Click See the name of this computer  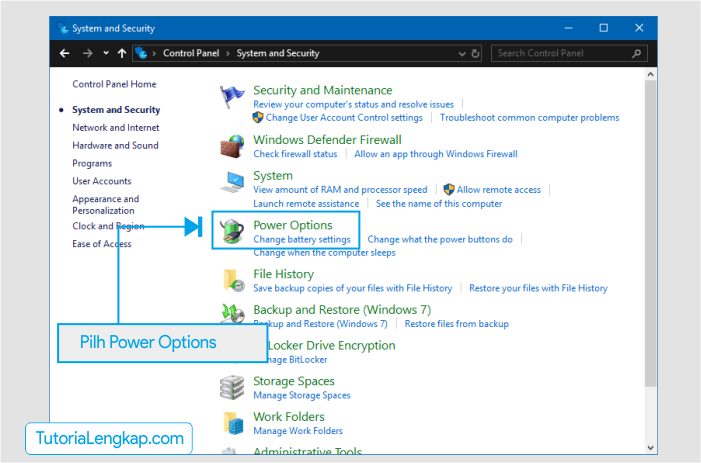[439, 204]
